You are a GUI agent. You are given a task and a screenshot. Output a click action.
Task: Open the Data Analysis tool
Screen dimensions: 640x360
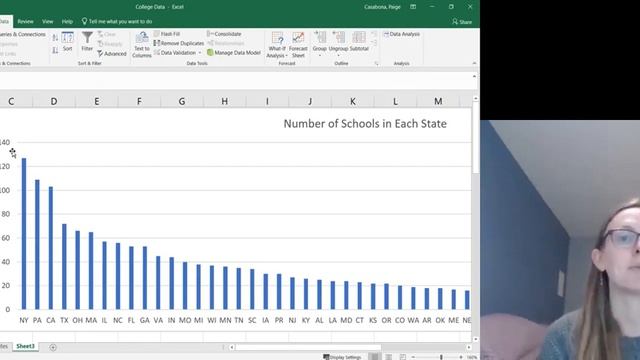402,34
